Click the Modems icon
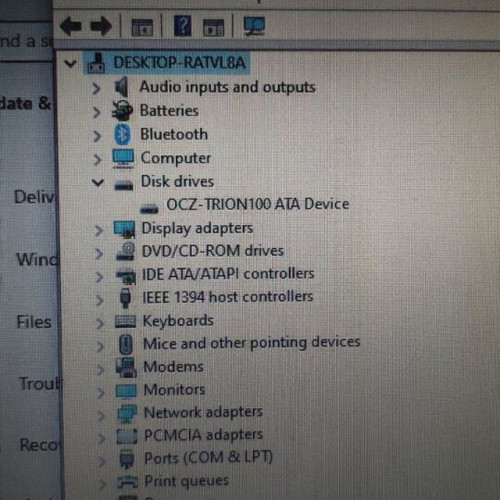The height and width of the screenshot is (500, 500). click(126, 367)
